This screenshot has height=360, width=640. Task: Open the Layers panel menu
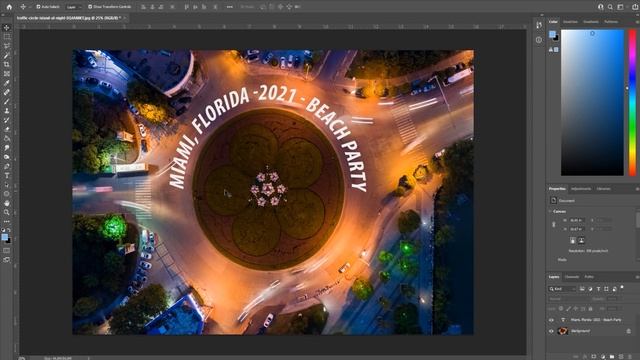coord(637,277)
